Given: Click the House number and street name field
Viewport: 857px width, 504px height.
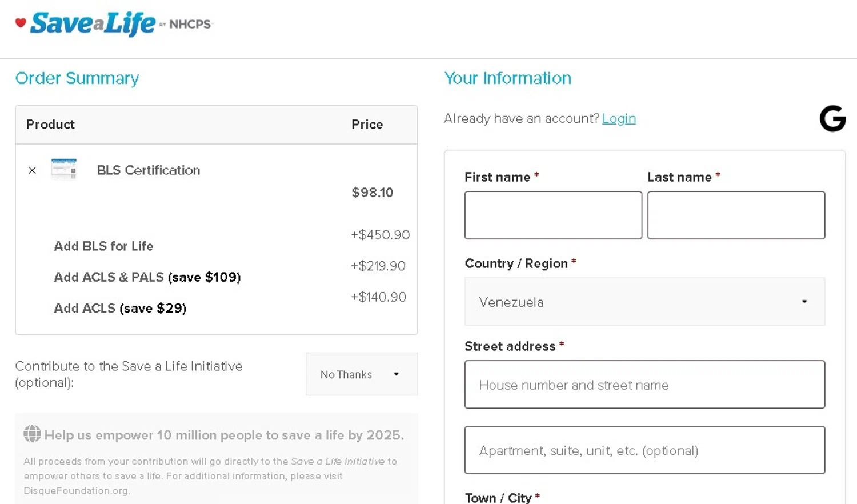Looking at the screenshot, I should 644,385.
